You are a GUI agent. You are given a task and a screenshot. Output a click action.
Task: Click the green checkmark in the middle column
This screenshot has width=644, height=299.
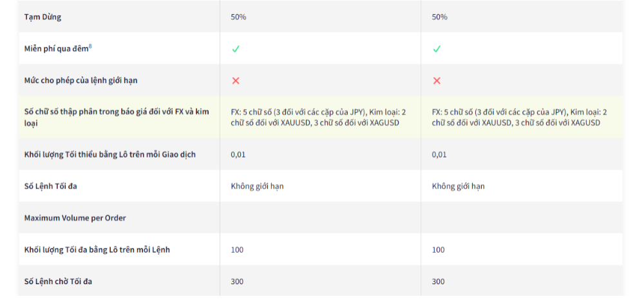pos(236,49)
